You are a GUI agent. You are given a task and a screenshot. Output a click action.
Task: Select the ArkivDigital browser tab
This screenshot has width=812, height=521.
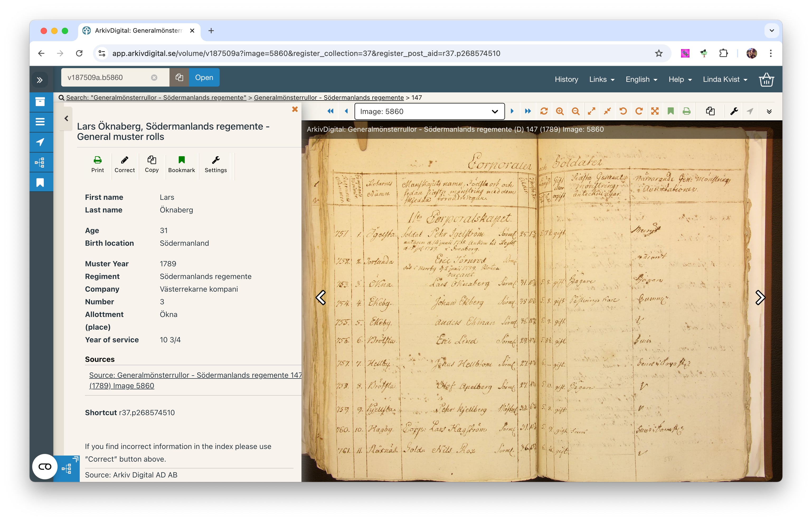click(x=139, y=31)
